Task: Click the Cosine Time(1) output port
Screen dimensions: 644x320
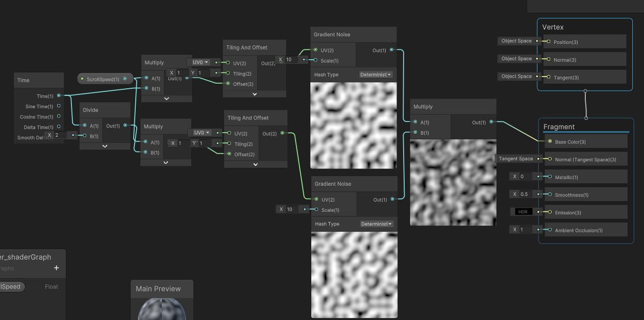Action: 59,116
